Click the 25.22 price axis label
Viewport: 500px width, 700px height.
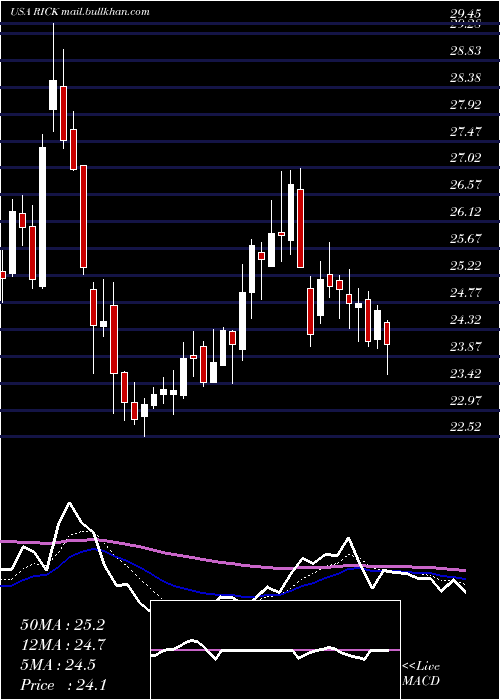click(x=466, y=266)
